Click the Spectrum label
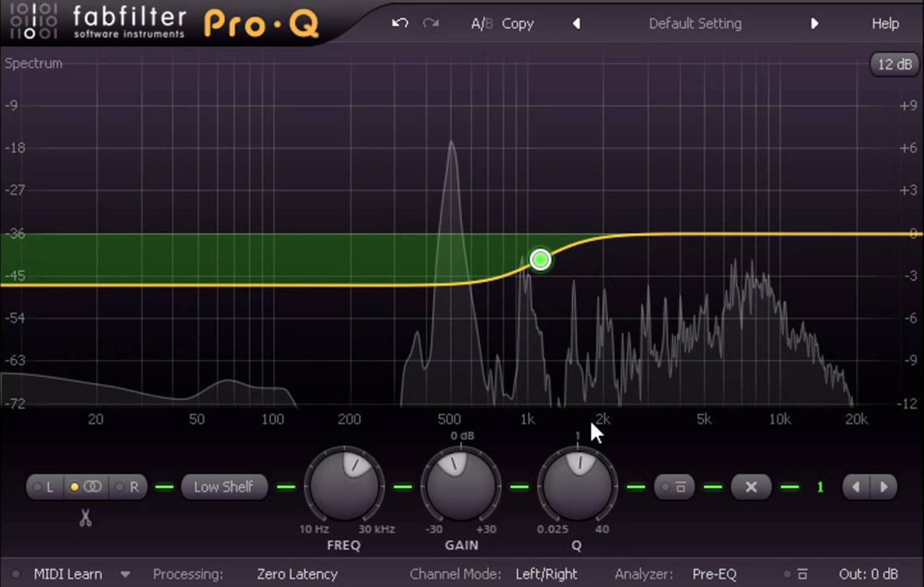Image resolution: width=924 pixels, height=587 pixels. click(33, 63)
